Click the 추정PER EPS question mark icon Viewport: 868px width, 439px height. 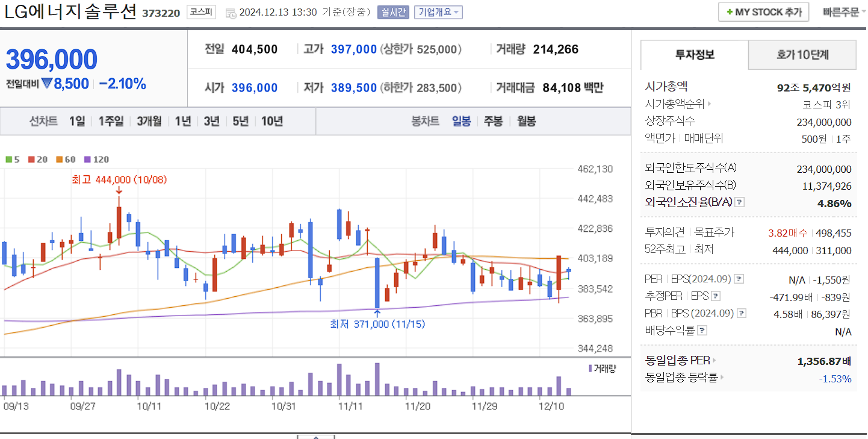point(715,296)
